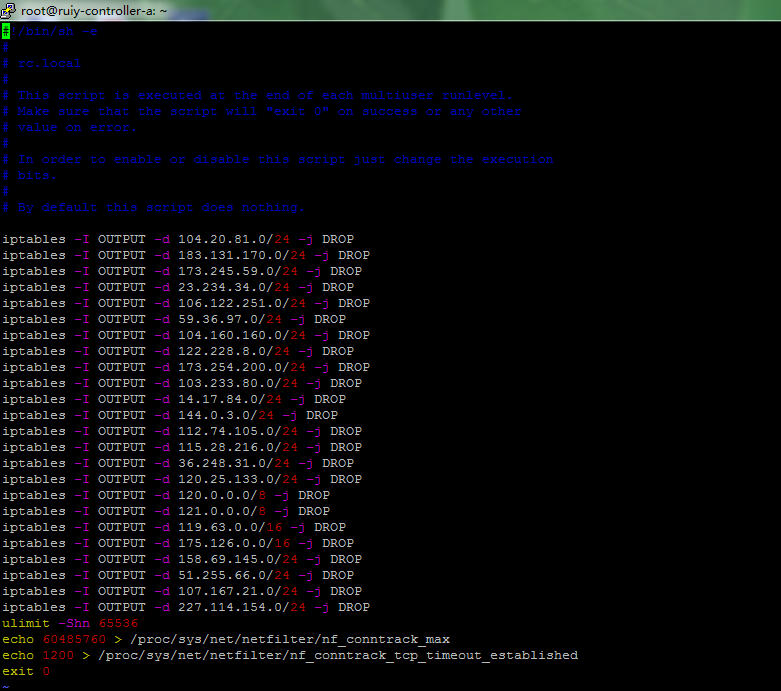
Task: Click the iptables line for 158.69.145.0/24
Action: [182, 559]
